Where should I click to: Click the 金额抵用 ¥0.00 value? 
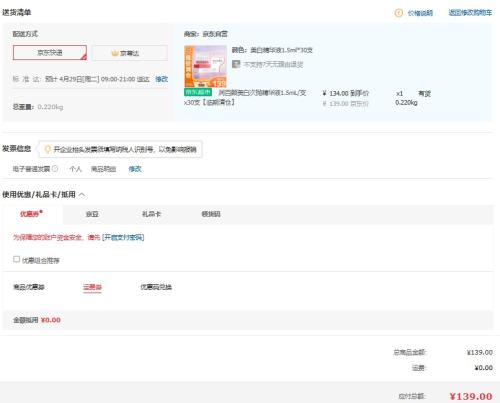(51, 320)
